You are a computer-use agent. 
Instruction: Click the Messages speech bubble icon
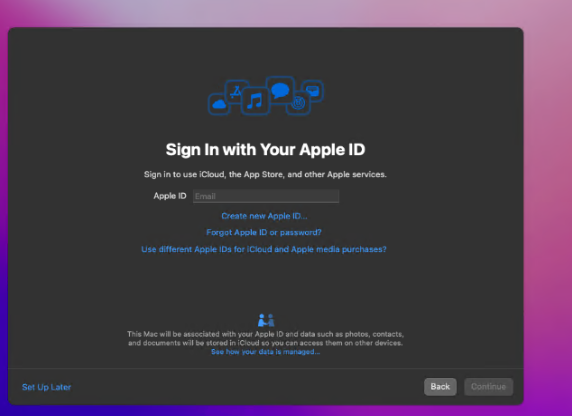pos(280,90)
